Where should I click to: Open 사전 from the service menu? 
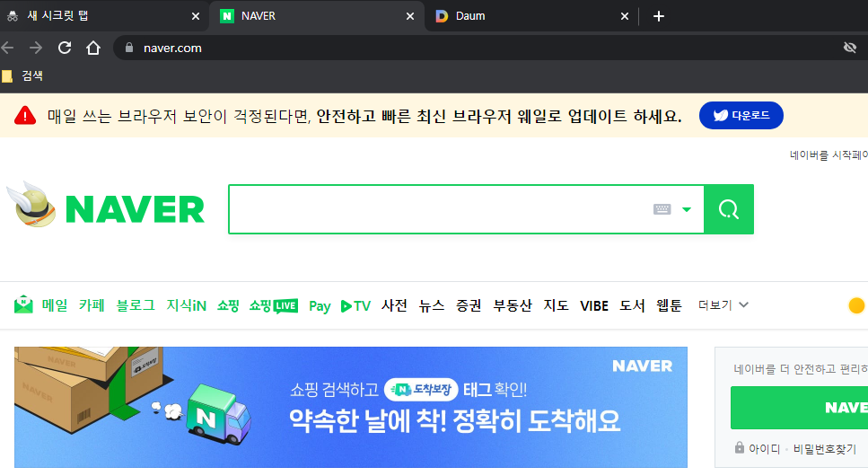pyautogui.click(x=394, y=305)
